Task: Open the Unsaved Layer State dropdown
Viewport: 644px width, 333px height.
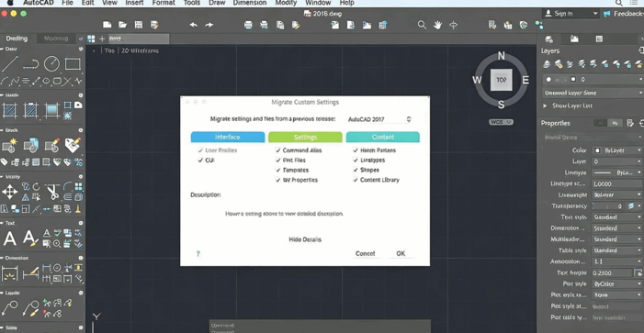Action: pyautogui.click(x=593, y=93)
